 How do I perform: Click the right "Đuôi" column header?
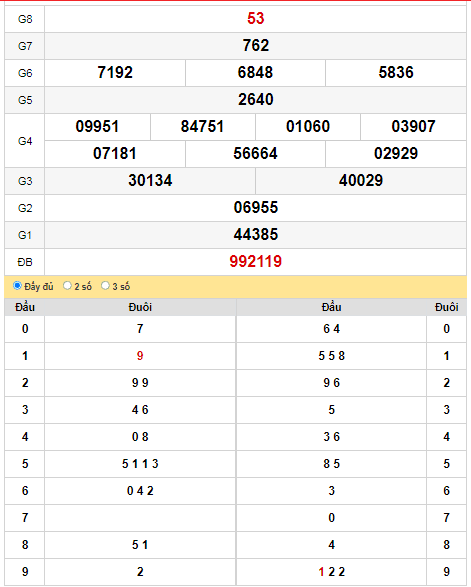pyautogui.click(x=446, y=307)
